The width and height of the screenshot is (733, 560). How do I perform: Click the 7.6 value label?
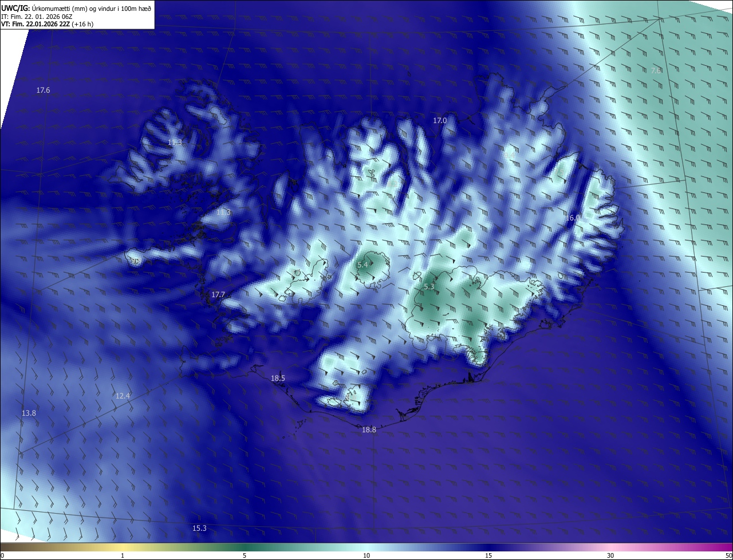pos(656,70)
